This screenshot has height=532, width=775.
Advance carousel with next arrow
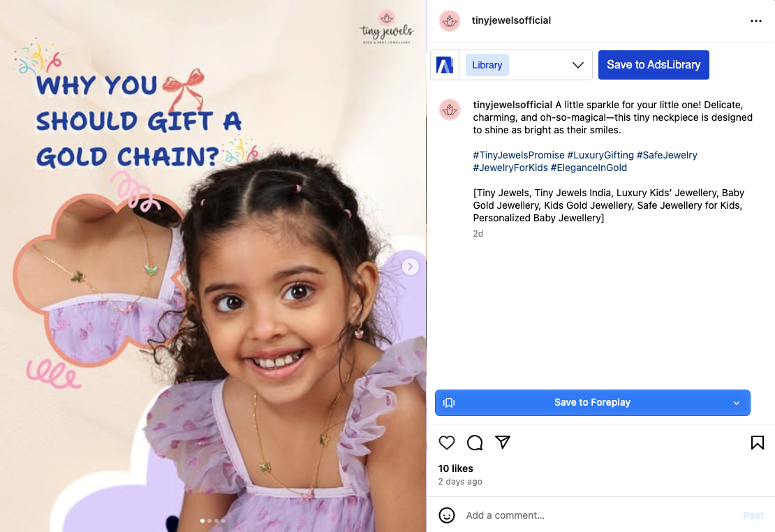click(x=411, y=267)
